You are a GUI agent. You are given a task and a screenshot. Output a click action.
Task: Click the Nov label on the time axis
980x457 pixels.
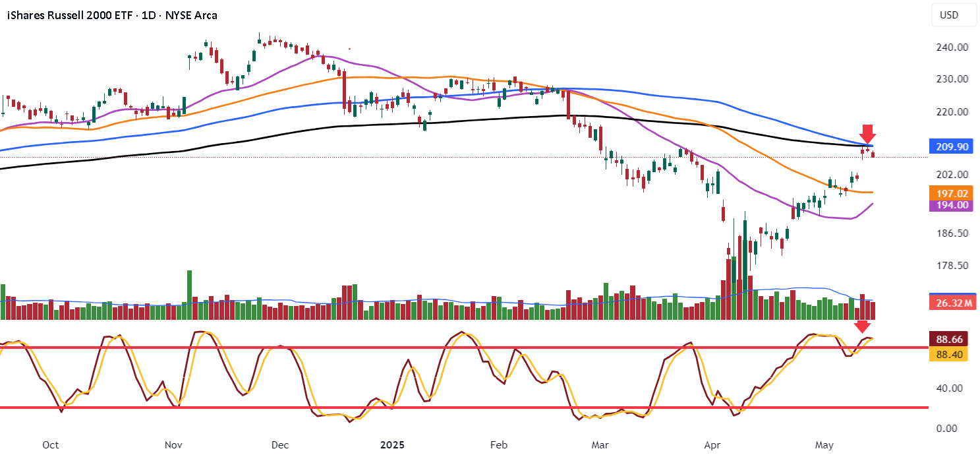point(173,444)
